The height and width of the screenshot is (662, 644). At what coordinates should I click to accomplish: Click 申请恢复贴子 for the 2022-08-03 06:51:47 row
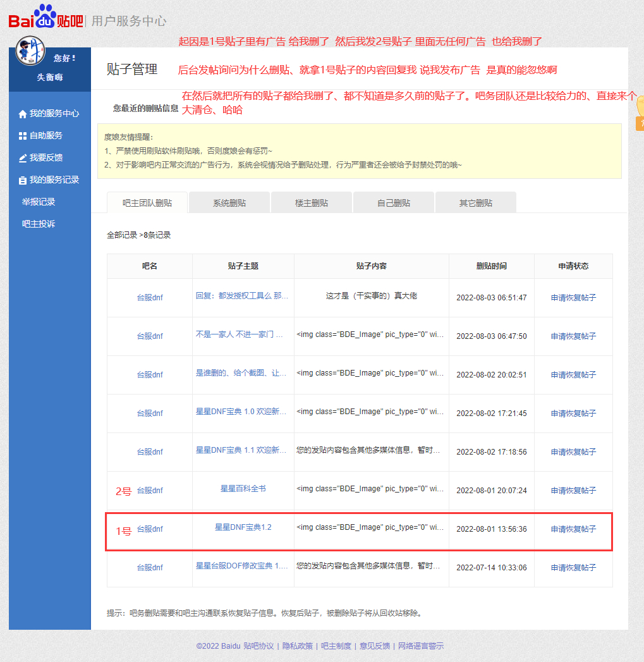coord(573,298)
